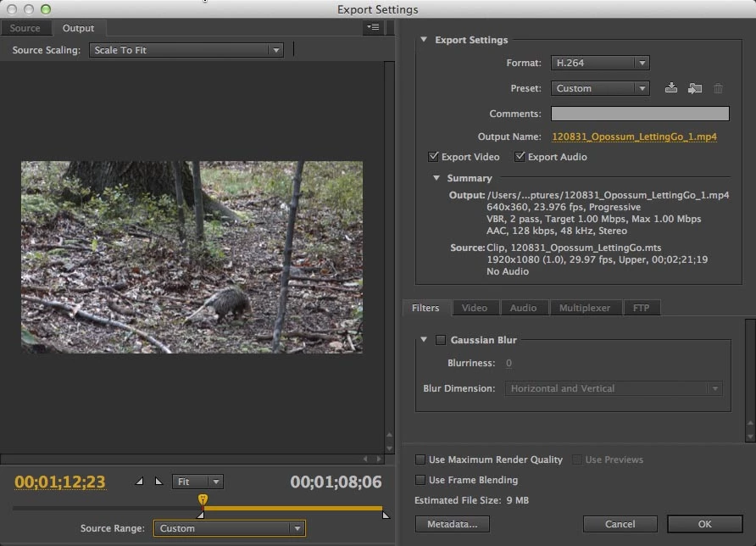Toggle the Export Video checkbox
Viewport: 756px width, 546px height.
tap(433, 156)
